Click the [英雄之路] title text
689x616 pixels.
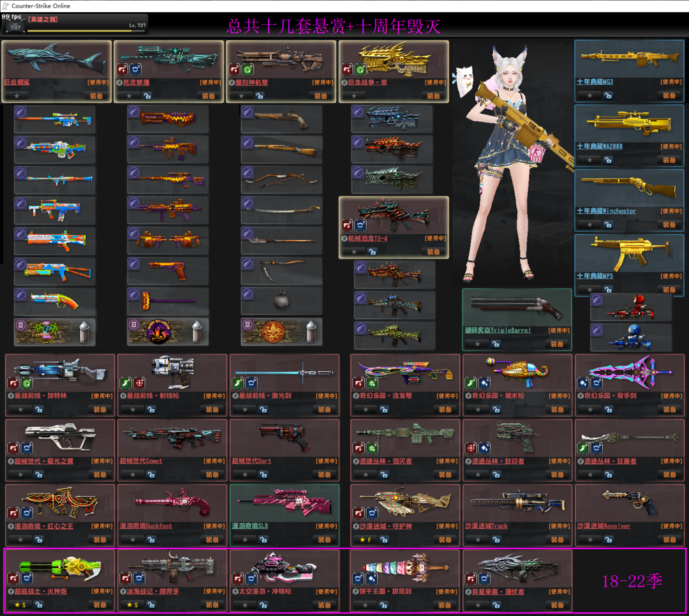click(43, 19)
